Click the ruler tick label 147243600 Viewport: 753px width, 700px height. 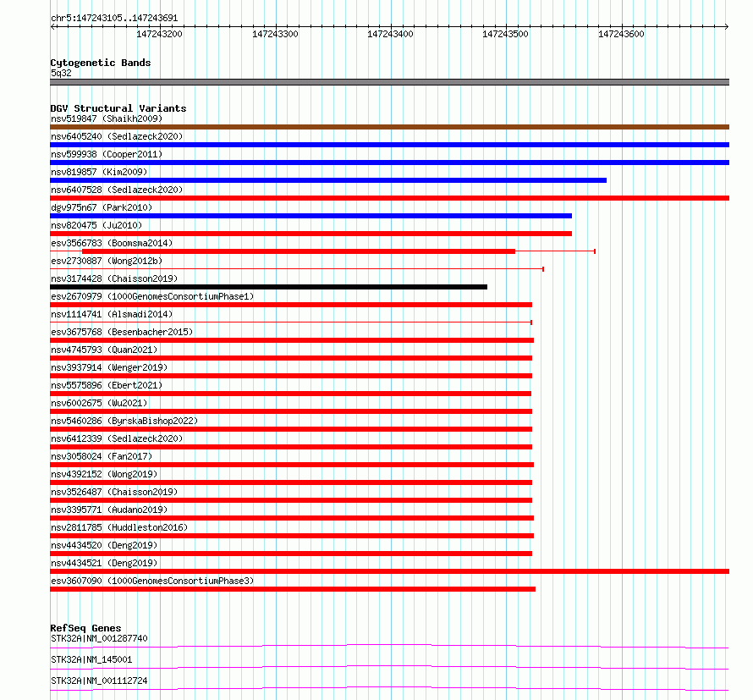click(x=621, y=34)
